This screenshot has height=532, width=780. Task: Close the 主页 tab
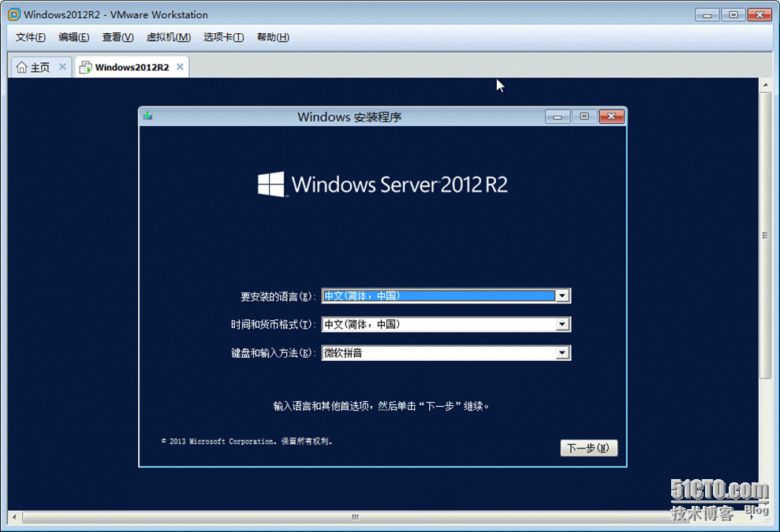[x=62, y=67]
